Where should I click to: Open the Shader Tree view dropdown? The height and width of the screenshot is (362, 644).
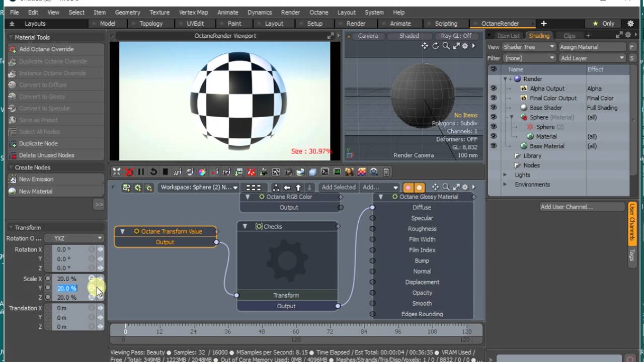pos(529,47)
